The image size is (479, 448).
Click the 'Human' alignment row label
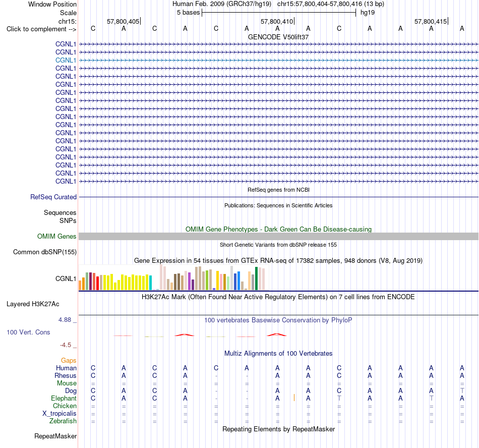(x=66, y=368)
